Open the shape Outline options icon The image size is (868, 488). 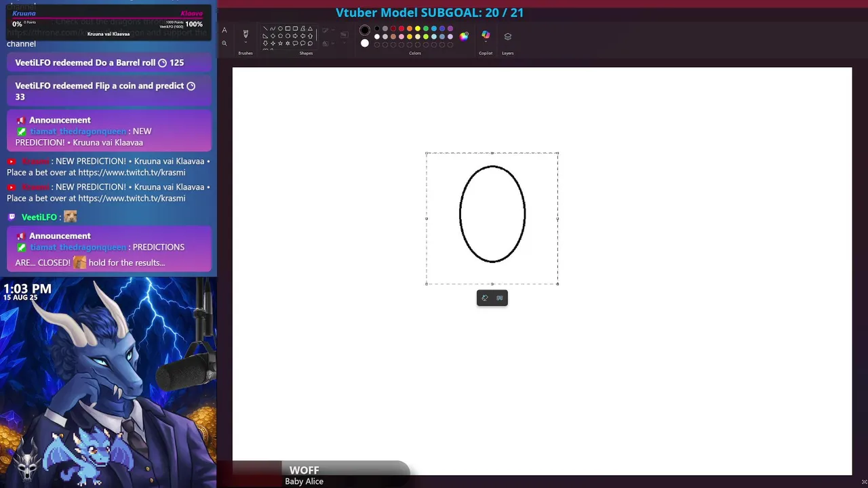tap(325, 30)
